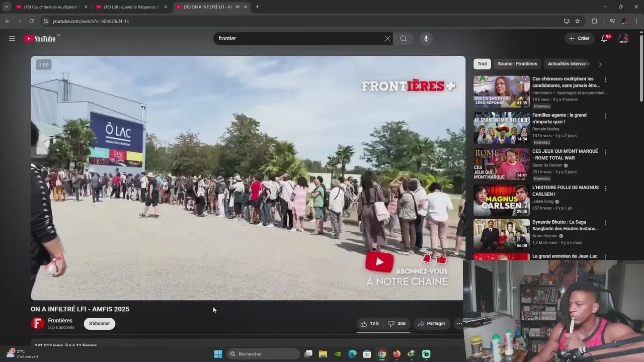Open Microsoft Edge from the taskbar

point(353,354)
